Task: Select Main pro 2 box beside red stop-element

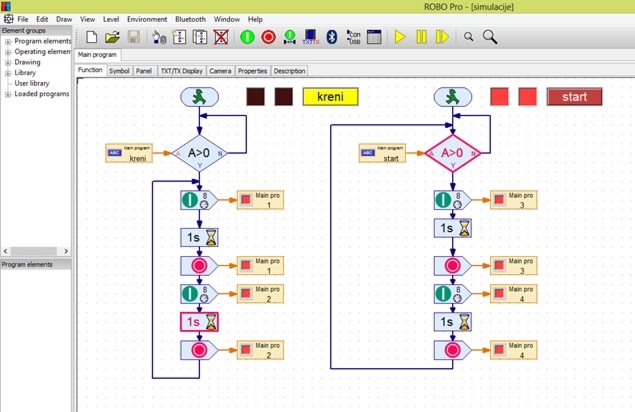Action: coord(260,350)
